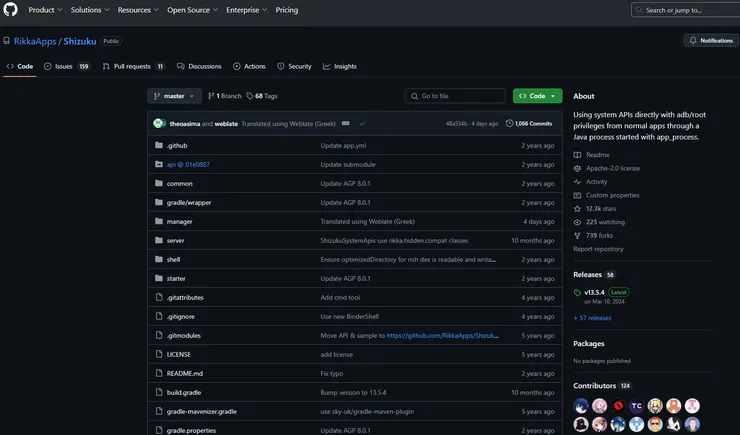This screenshot has height=435, width=740.
Task: Open the Security tab
Action: (294, 67)
